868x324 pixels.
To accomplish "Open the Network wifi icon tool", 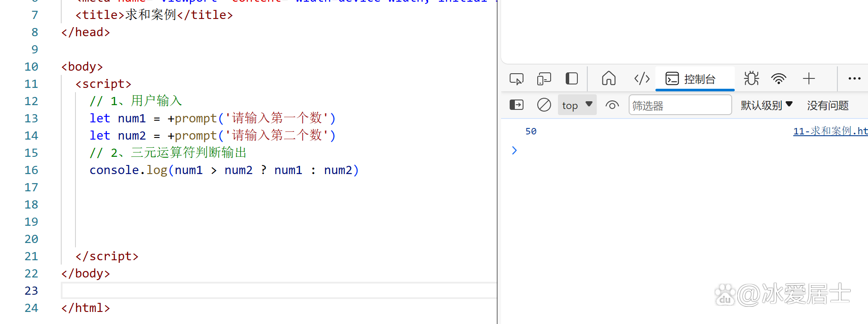I will click(x=779, y=79).
